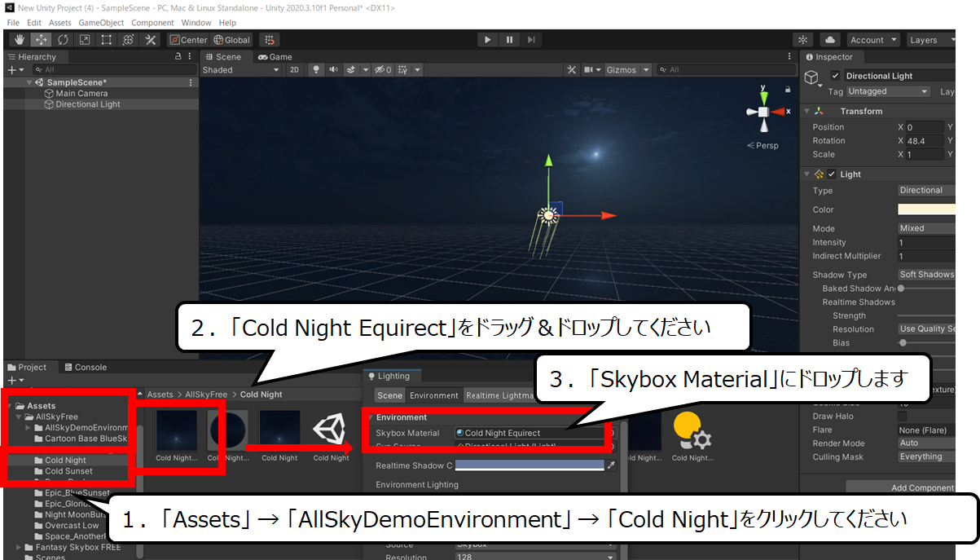The image size is (980, 560).
Task: Pause the game with the Pause button
Action: (509, 39)
